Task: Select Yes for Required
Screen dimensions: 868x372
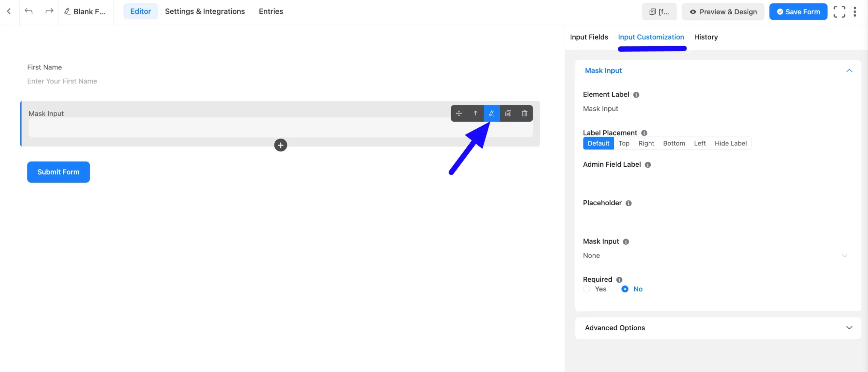Action: tap(587, 289)
